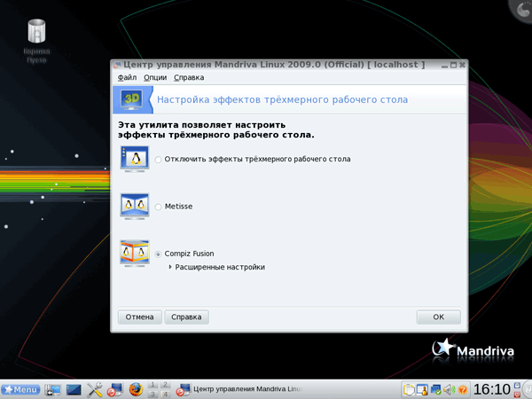Click the Центр управления Mandriva taskbar entry
Viewport: 532px width, 399px height.
(x=239, y=389)
